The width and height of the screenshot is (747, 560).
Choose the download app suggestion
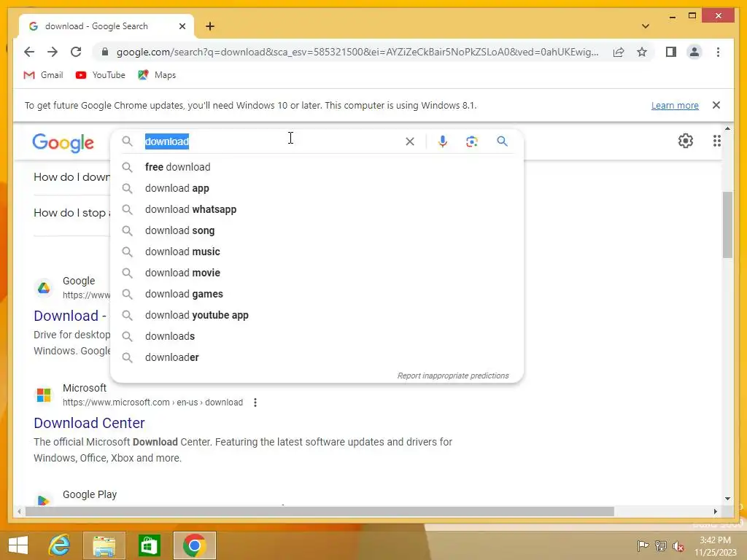317,188
